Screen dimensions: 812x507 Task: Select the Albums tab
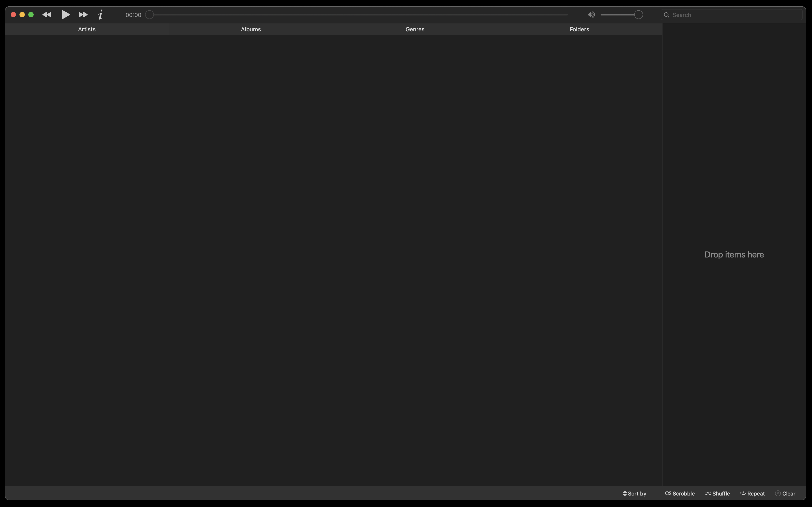[251, 29]
